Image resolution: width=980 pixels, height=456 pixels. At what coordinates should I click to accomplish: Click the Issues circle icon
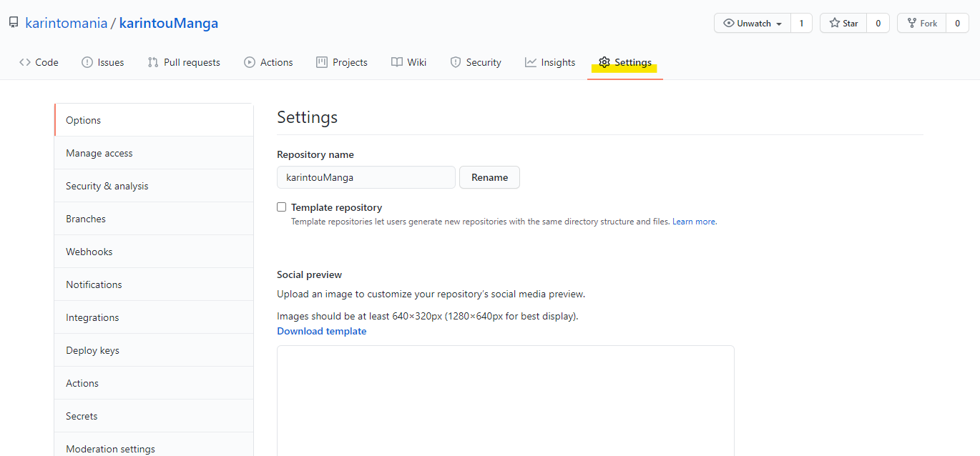pos(87,62)
